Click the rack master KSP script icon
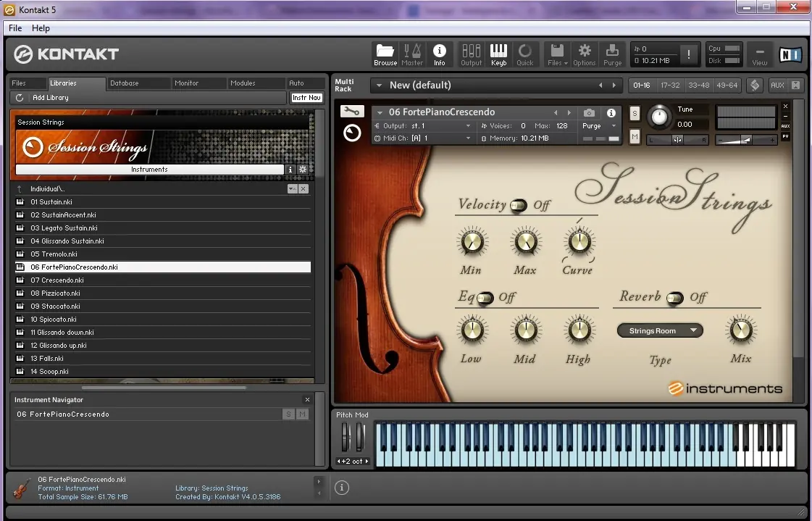The width and height of the screenshot is (812, 521). (x=755, y=86)
